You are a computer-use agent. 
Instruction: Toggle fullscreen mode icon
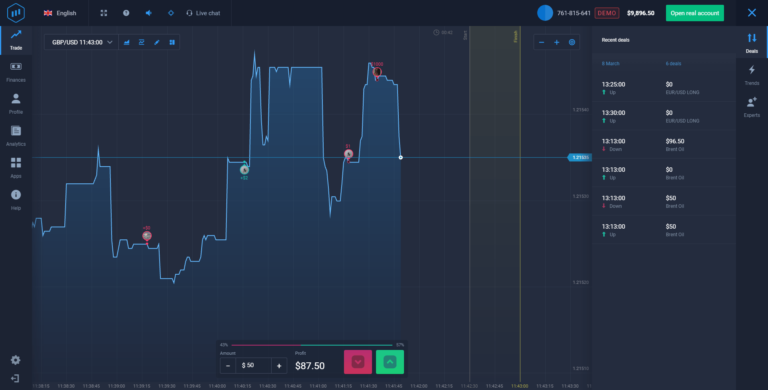[103, 13]
